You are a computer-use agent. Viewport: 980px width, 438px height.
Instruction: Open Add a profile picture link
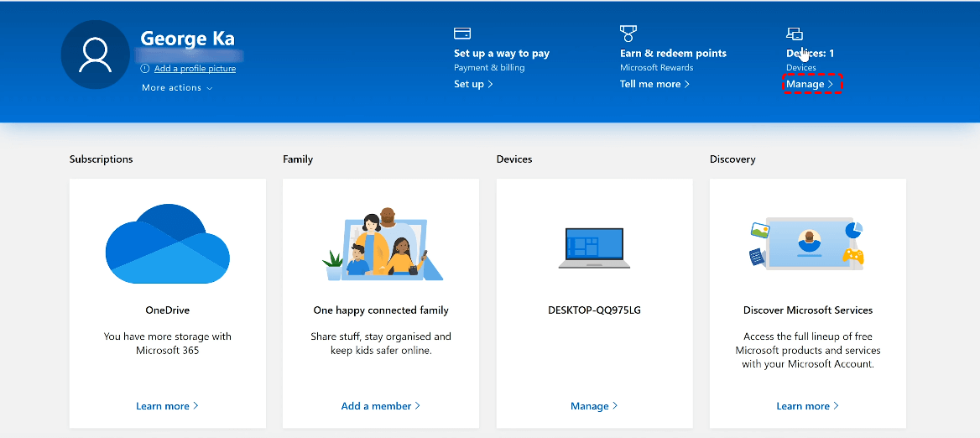point(195,69)
